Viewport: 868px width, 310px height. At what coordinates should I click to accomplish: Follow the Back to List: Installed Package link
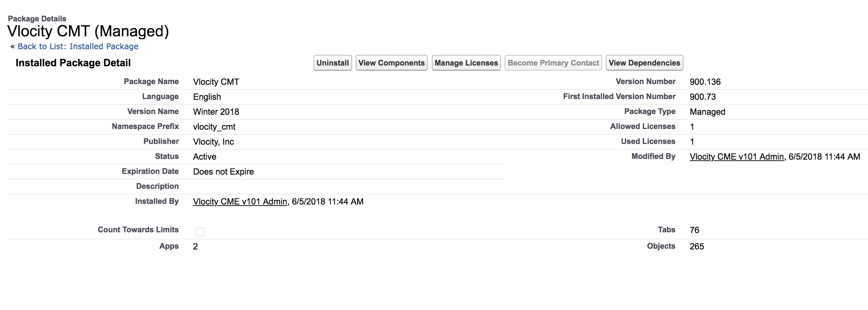(77, 46)
